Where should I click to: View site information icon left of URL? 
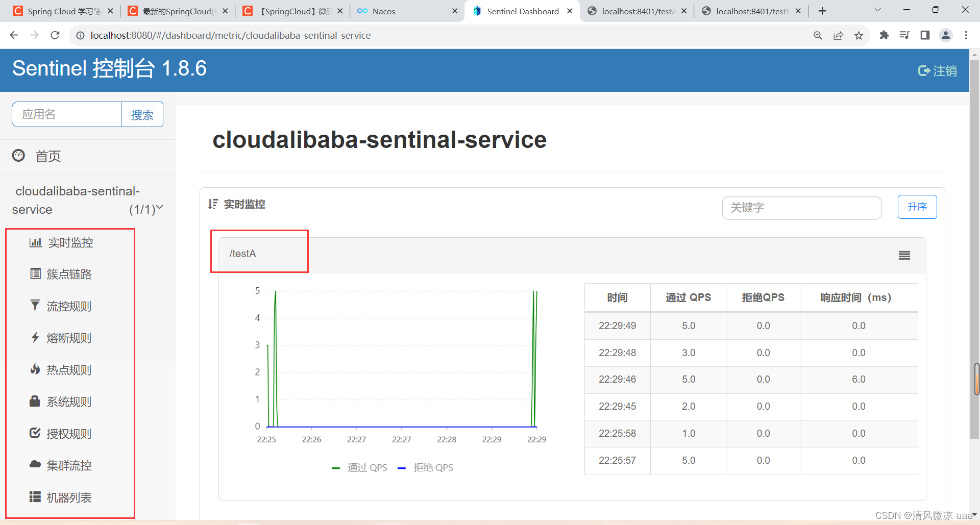coord(80,35)
